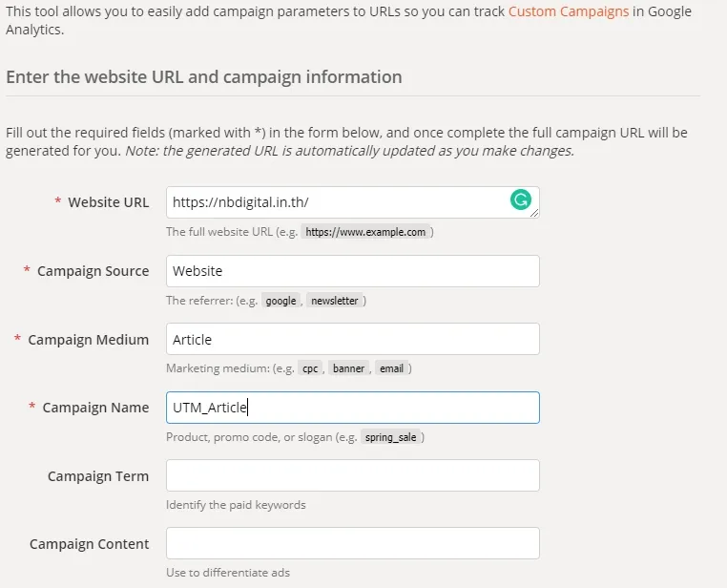
Task: Click the google example tag
Action: click(x=280, y=301)
